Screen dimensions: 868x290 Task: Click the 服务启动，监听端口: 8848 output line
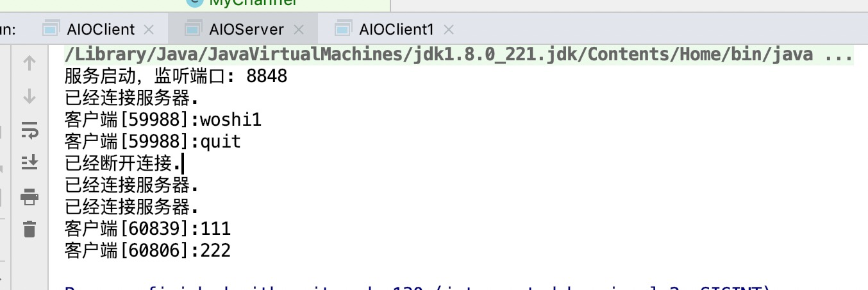click(176, 77)
